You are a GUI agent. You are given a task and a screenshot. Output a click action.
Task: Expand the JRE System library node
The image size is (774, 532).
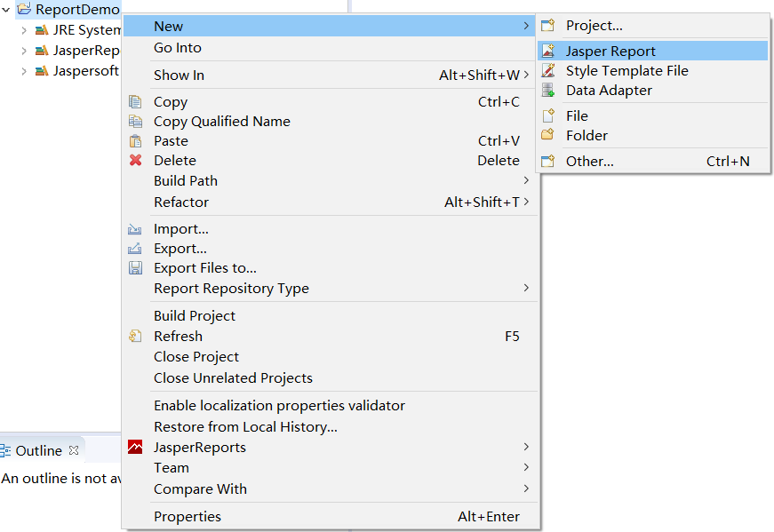point(24,30)
